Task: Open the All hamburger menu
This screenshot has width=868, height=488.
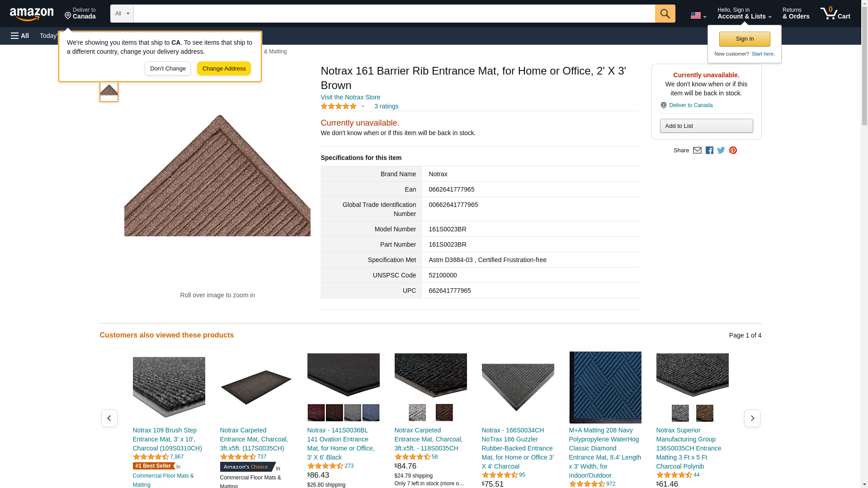Action: (x=20, y=36)
